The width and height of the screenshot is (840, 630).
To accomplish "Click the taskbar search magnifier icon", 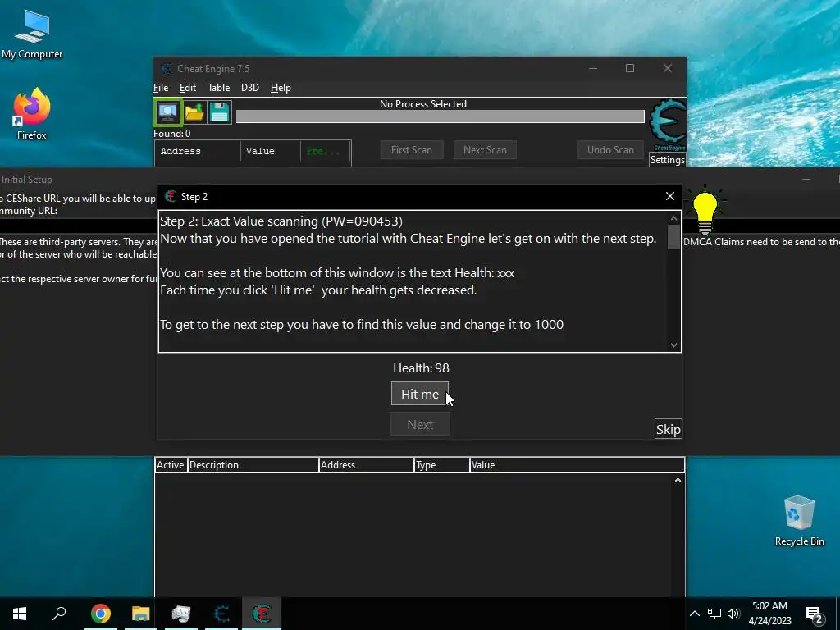I will pyautogui.click(x=59, y=614).
